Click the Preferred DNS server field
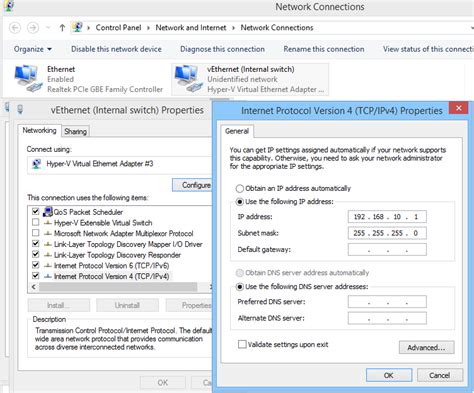This screenshot has height=393, width=474. (x=387, y=302)
